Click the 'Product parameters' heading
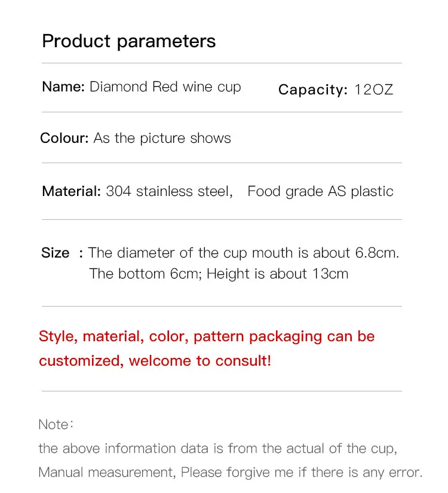Viewport: 448px width, 493px height. (129, 42)
